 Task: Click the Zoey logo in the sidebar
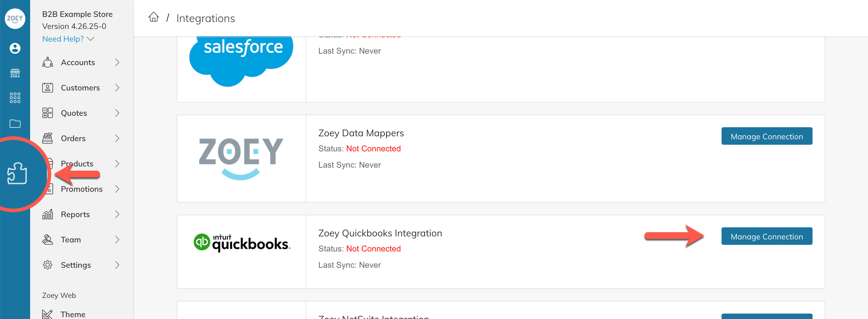[x=15, y=19]
